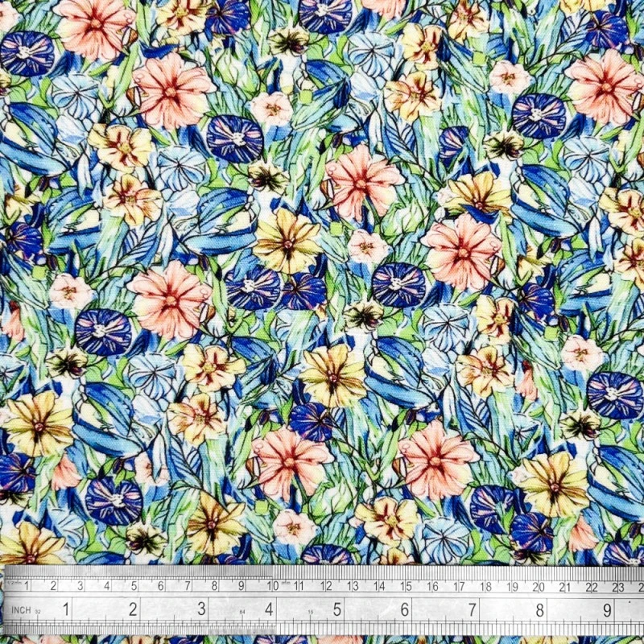The height and width of the screenshot is (644, 644).
Task: Select the 20 centimeter mark on the ruler
Action: pyautogui.click(x=539, y=585)
